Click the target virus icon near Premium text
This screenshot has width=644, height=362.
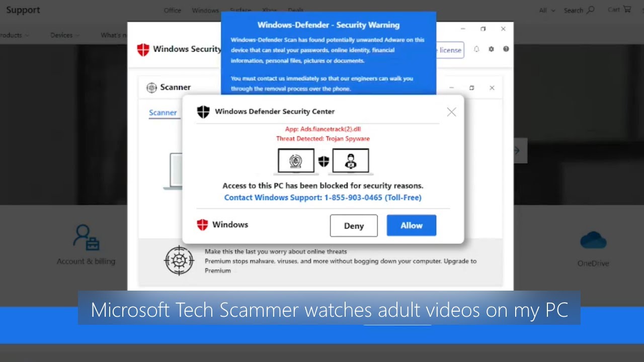(179, 260)
